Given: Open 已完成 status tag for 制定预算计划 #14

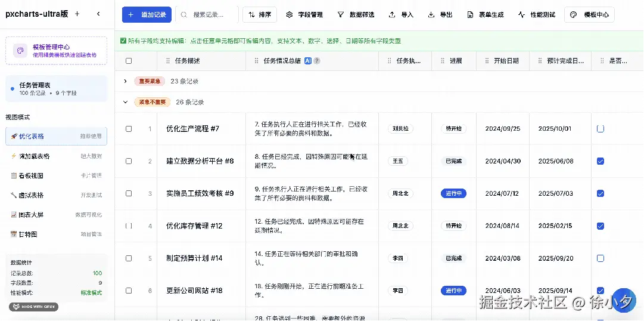Looking at the screenshot, I should tap(453, 258).
